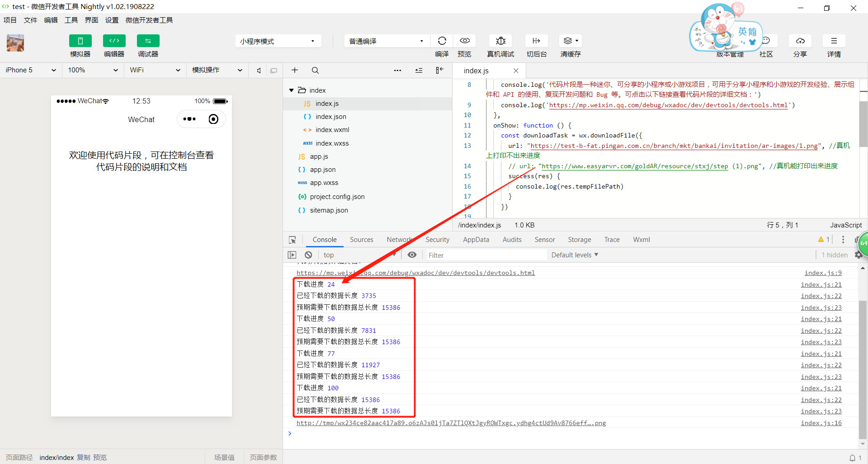Click the notification bell icon
Screen dimensions: 868x464
tap(852, 458)
